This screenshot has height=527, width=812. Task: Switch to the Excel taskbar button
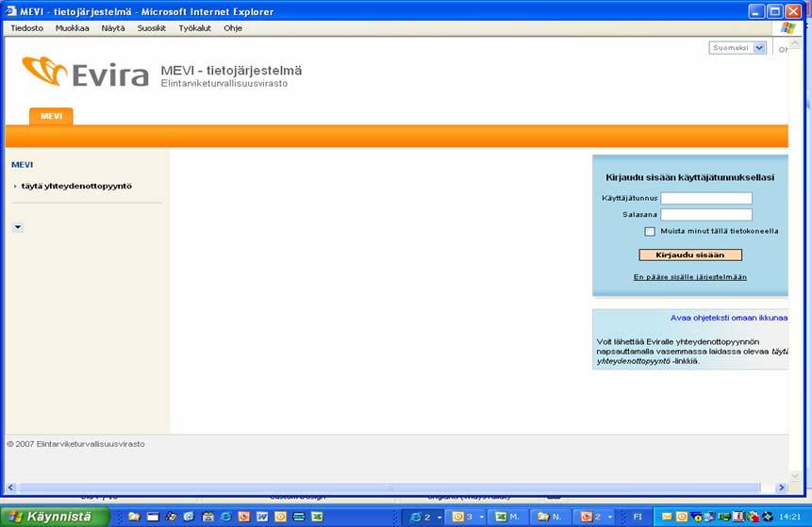click(x=507, y=517)
